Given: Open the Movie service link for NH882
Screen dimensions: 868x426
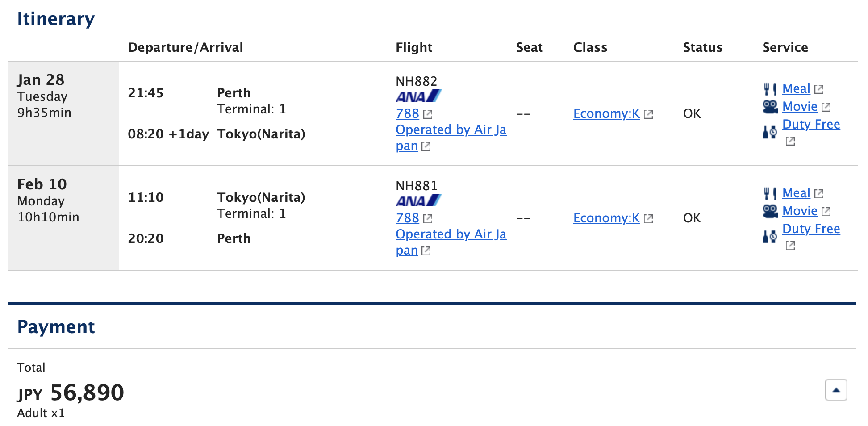Looking at the screenshot, I should 800,107.
